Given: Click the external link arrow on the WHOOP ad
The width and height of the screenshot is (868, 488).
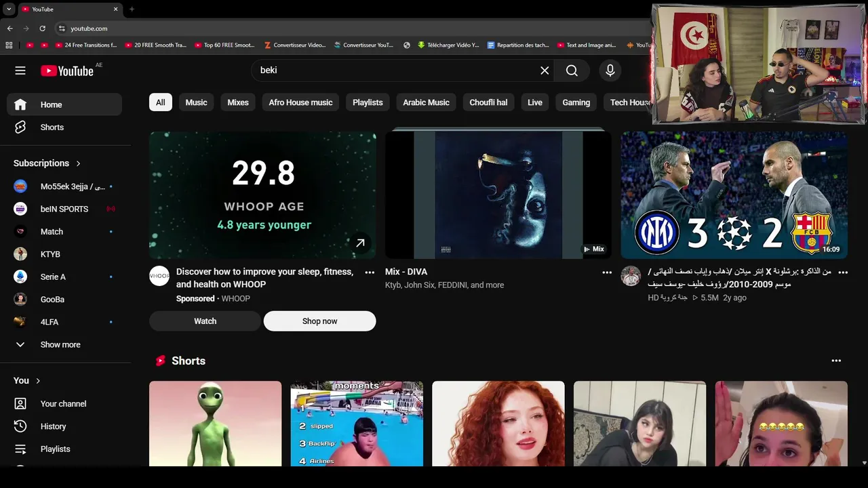Looking at the screenshot, I should 360,243.
